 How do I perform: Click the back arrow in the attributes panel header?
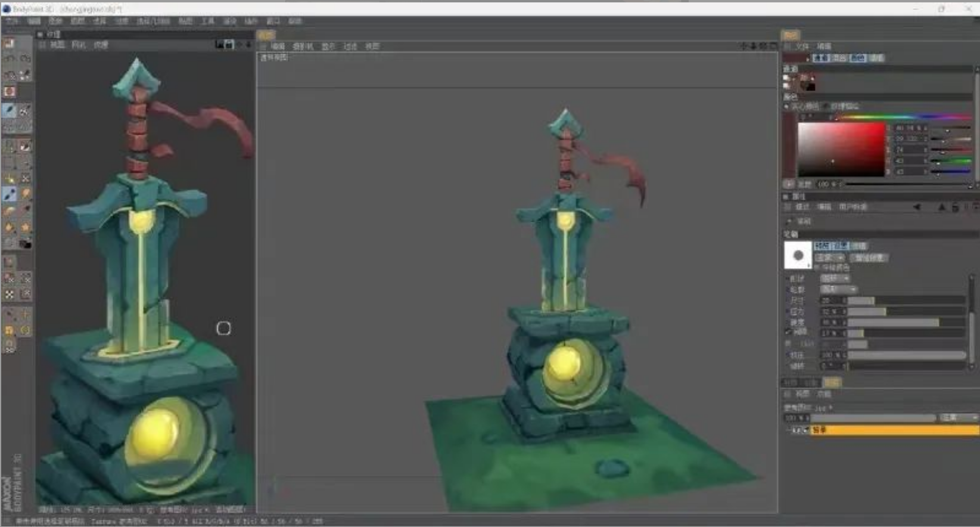pyautogui.click(x=917, y=207)
